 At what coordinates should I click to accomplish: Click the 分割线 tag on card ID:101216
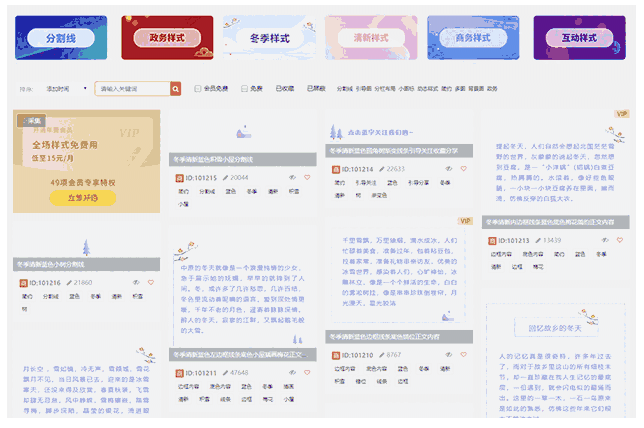pos(51,297)
